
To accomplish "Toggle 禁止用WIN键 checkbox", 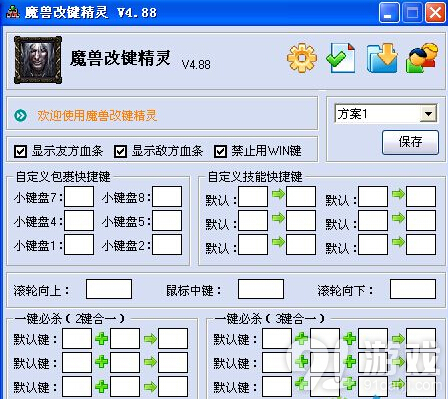I will pos(220,152).
